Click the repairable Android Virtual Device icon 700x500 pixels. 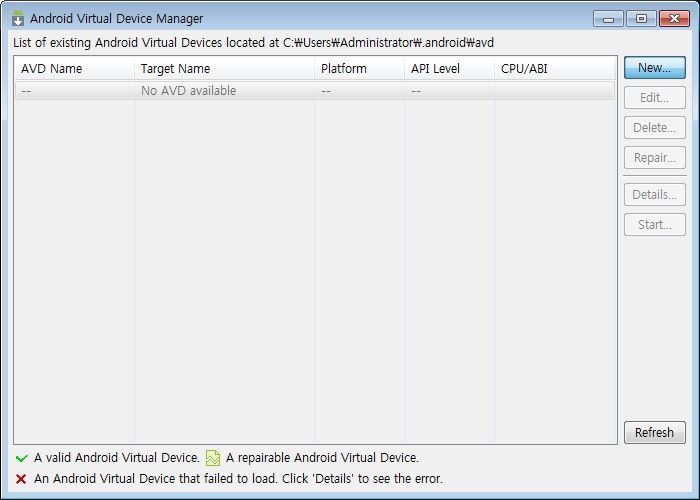tap(213, 458)
